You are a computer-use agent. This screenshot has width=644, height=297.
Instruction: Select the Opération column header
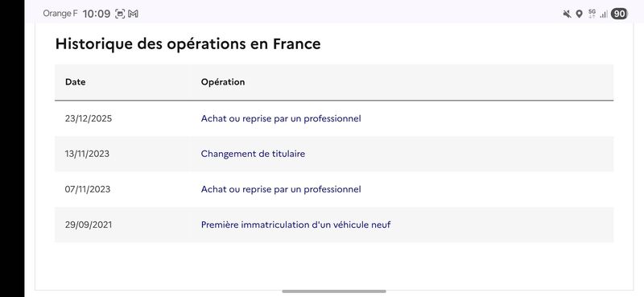point(223,82)
